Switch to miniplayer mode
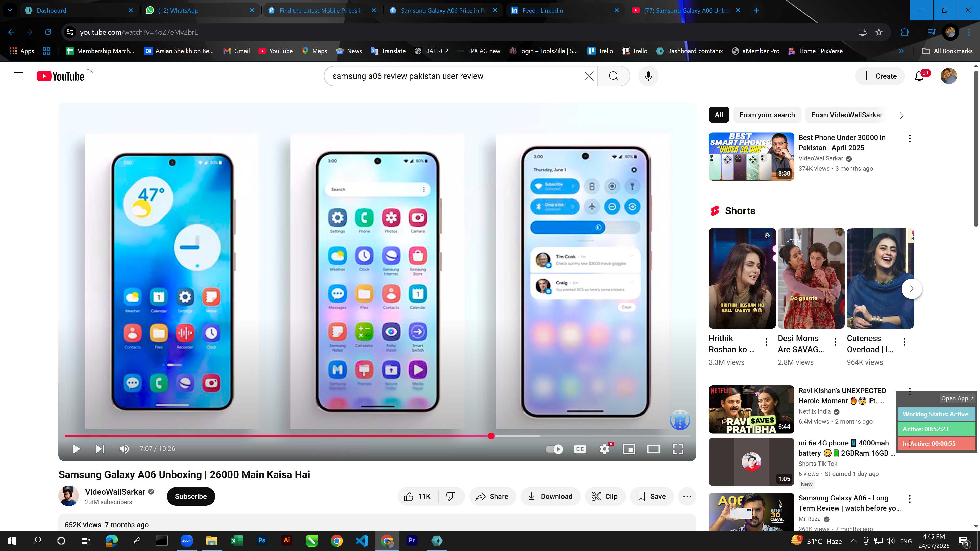Viewport: 980px width, 551px height. (629, 449)
